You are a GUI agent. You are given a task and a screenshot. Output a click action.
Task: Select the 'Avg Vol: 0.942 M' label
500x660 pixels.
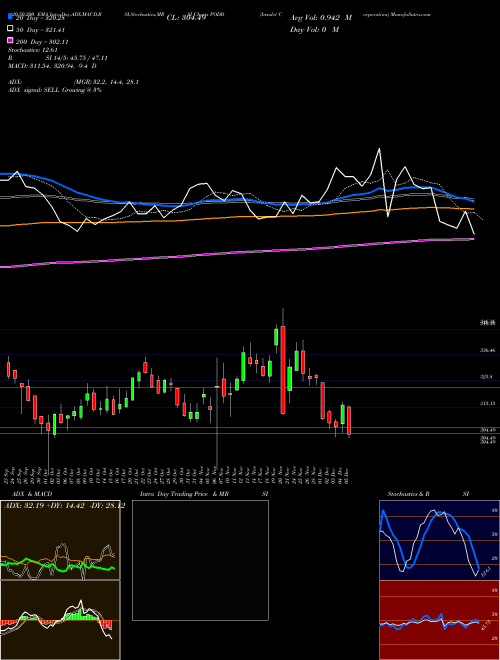[320, 18]
